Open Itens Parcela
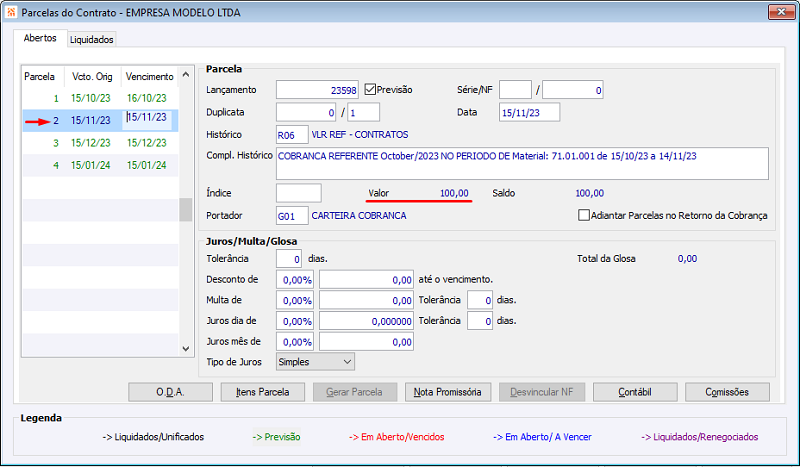 click(262, 392)
